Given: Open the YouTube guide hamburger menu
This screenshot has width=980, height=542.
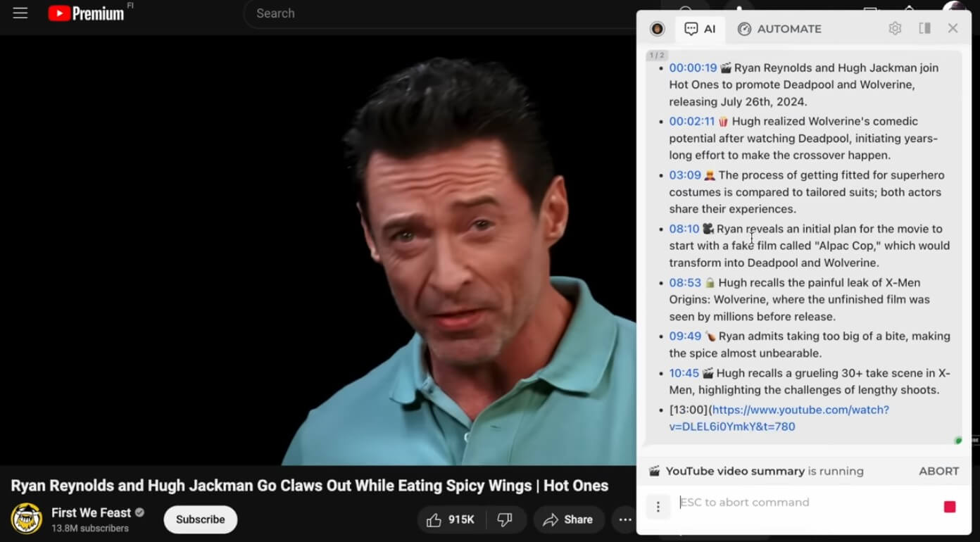Looking at the screenshot, I should point(20,13).
